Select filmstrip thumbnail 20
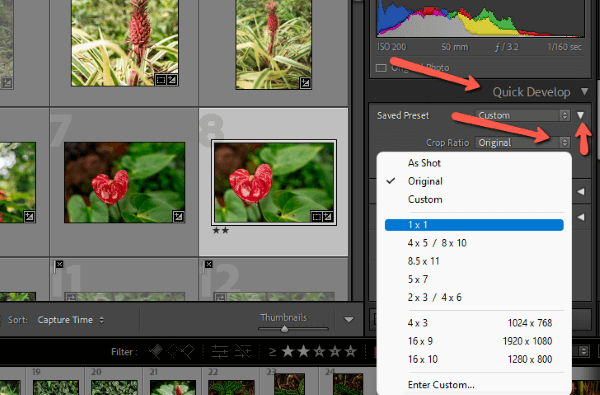Screen dimensions: 600x395 [114, 387]
